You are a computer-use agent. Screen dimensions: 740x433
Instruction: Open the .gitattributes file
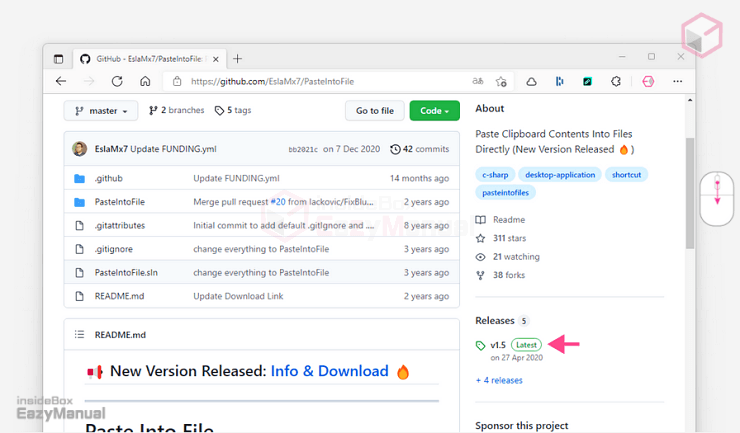119,225
